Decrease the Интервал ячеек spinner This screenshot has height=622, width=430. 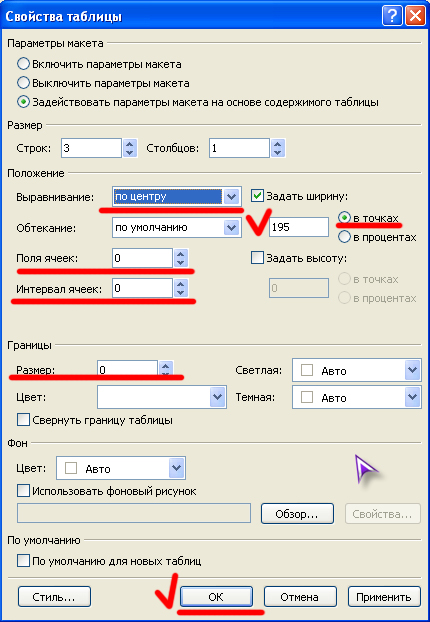(181, 293)
